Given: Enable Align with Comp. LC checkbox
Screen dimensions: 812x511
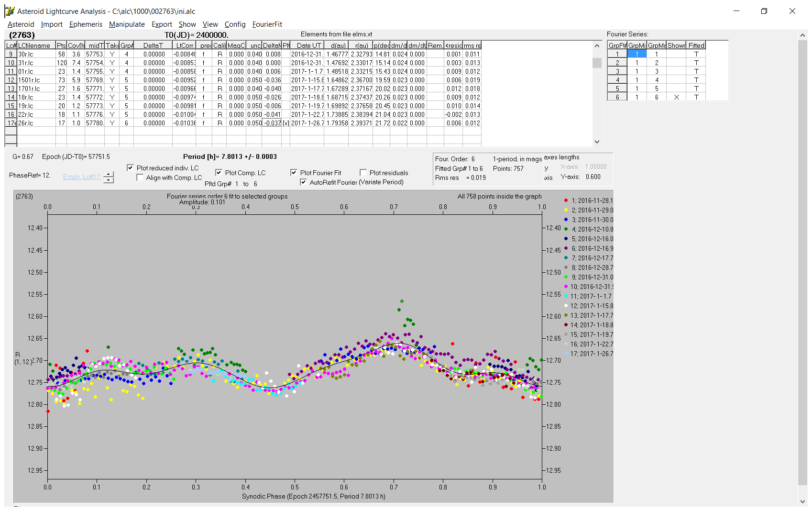Looking at the screenshot, I should click(x=140, y=178).
